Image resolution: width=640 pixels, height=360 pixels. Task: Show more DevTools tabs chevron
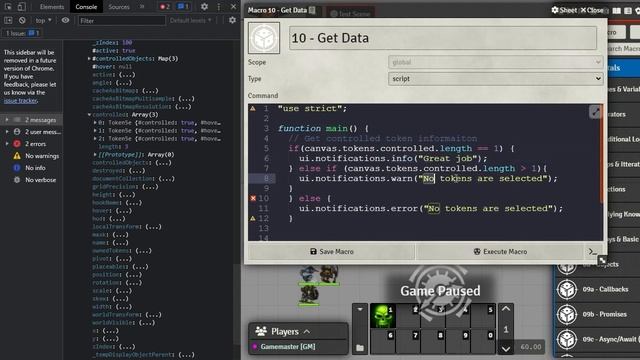pos(142,7)
